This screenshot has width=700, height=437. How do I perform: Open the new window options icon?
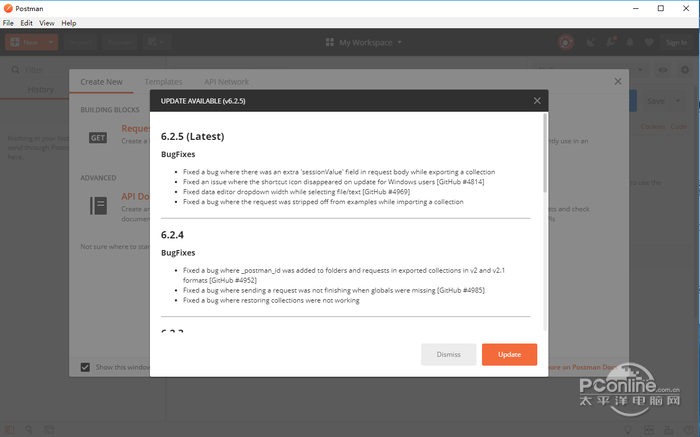(155, 42)
